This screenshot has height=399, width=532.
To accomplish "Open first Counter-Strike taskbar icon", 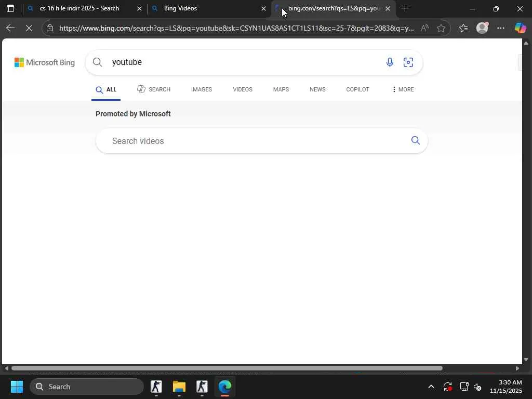I will 156,387.
